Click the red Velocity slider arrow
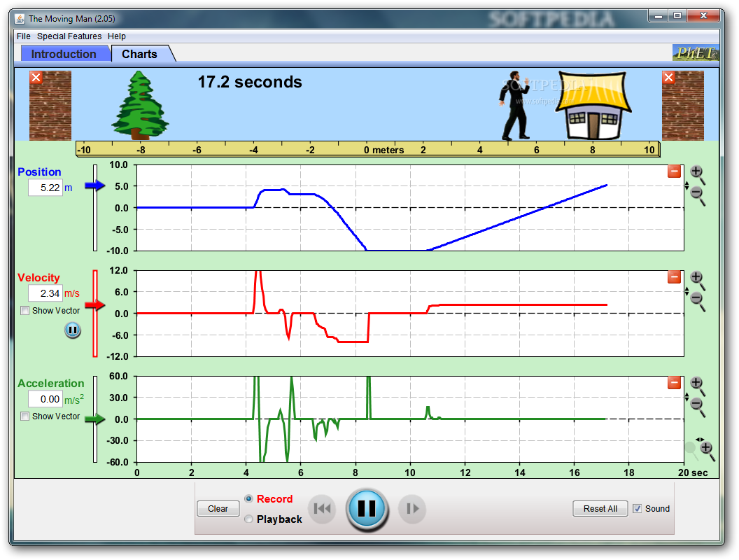This screenshot has height=560, width=739. (95, 305)
